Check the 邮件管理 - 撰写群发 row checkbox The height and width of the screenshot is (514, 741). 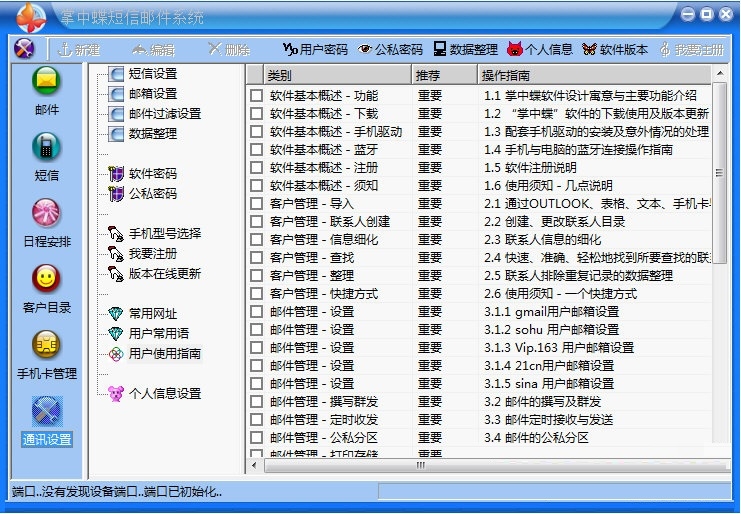point(256,402)
